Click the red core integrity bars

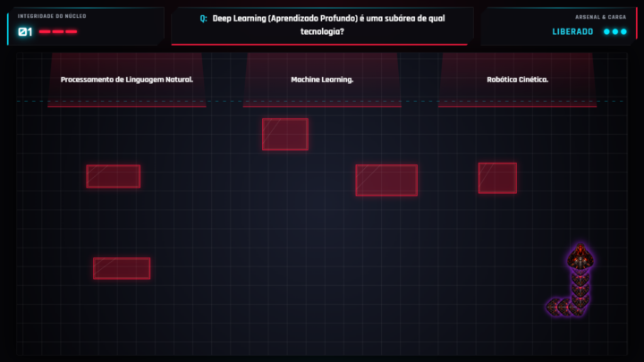coord(58,31)
